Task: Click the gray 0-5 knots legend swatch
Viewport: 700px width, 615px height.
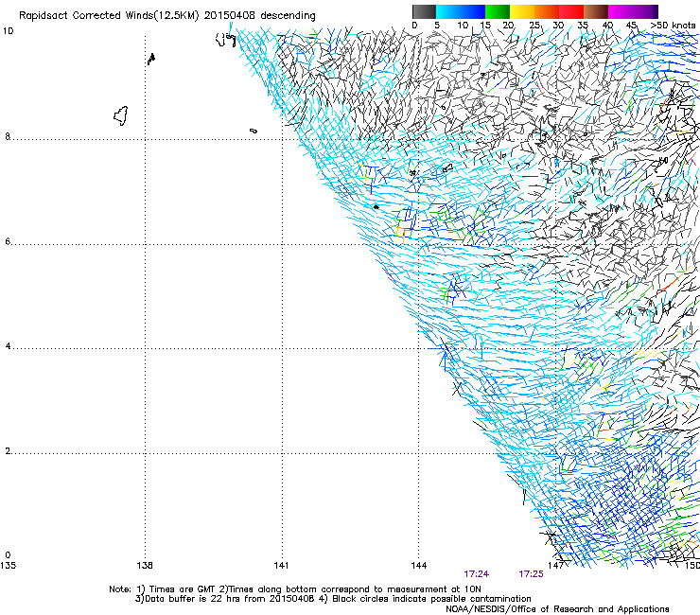Action: click(424, 11)
